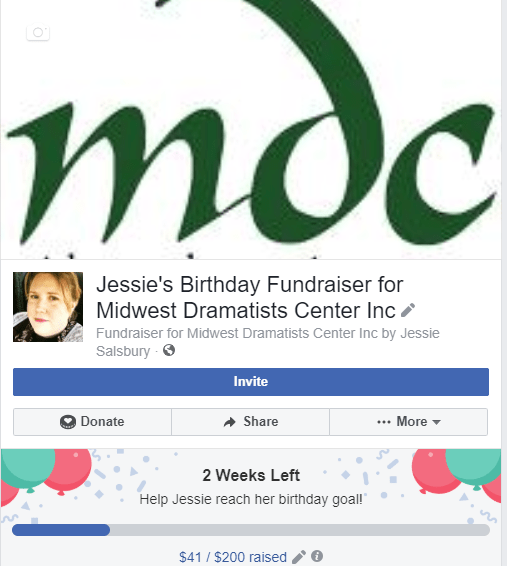This screenshot has width=507, height=566.
Task: Click the 2 Weeks Left banner text
Action: click(251, 475)
